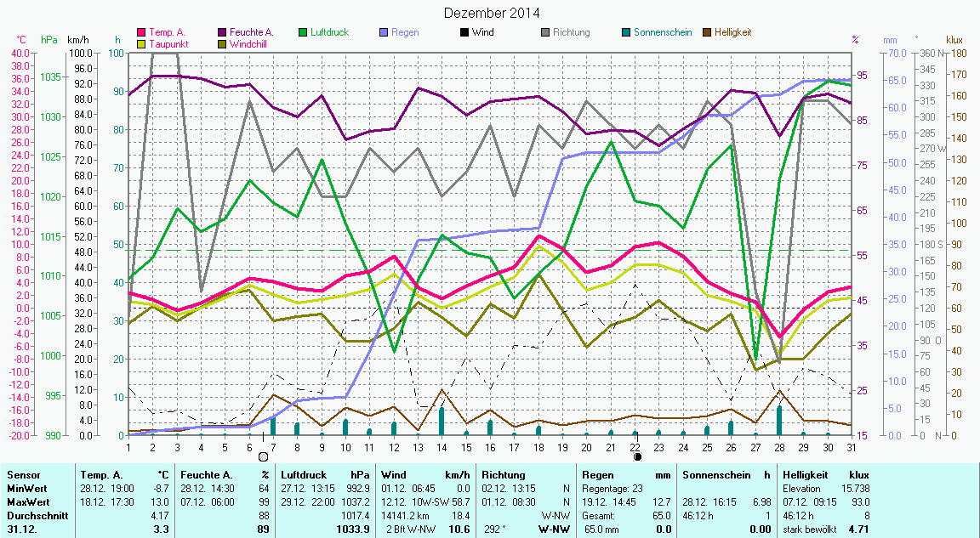
Task: Click the olive Windchill legend square
Action: (223, 43)
